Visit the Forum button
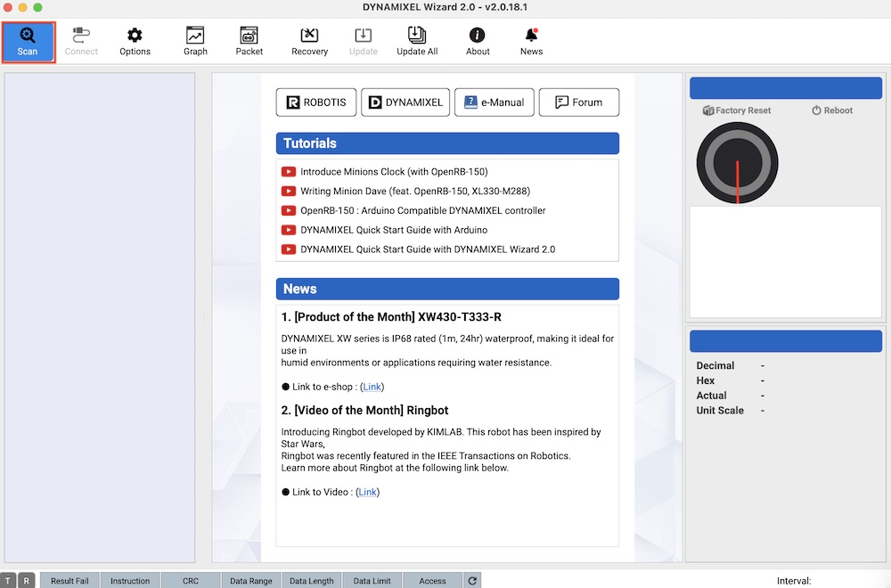The height and width of the screenshot is (588, 891). tap(578, 102)
